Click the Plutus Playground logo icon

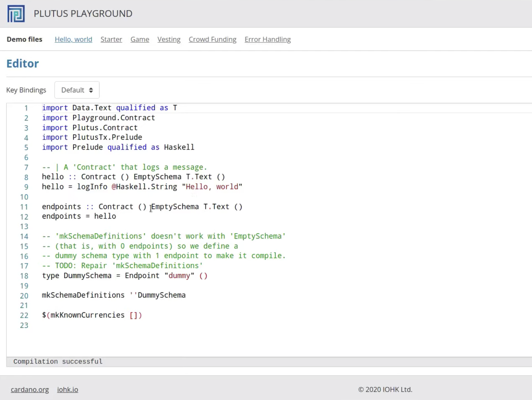(x=16, y=14)
